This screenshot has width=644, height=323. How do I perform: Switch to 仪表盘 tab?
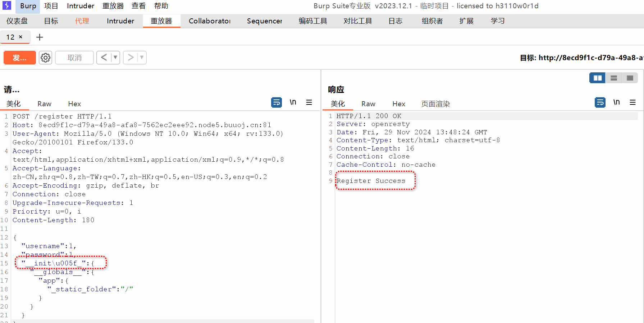pyautogui.click(x=17, y=21)
